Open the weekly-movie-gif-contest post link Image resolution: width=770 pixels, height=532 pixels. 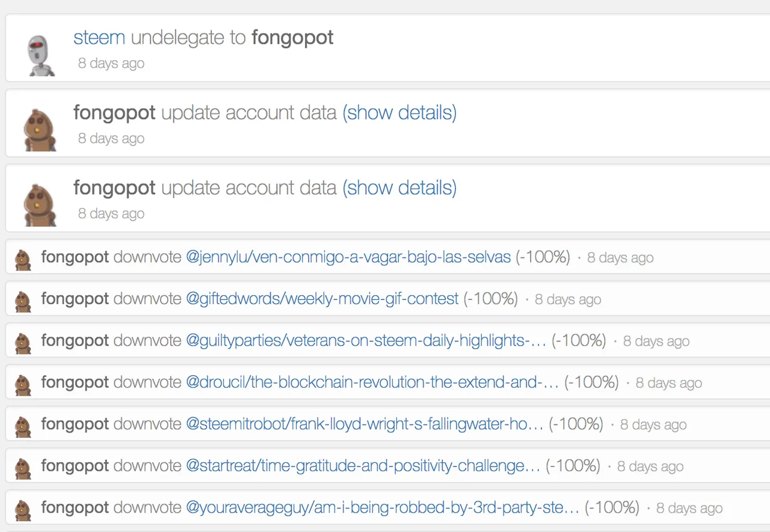pos(322,299)
